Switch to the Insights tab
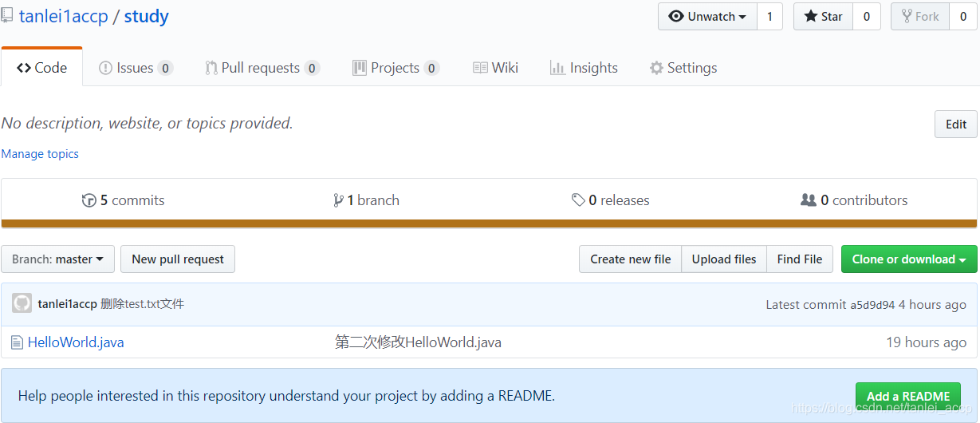This screenshot has width=980, height=423. click(584, 68)
